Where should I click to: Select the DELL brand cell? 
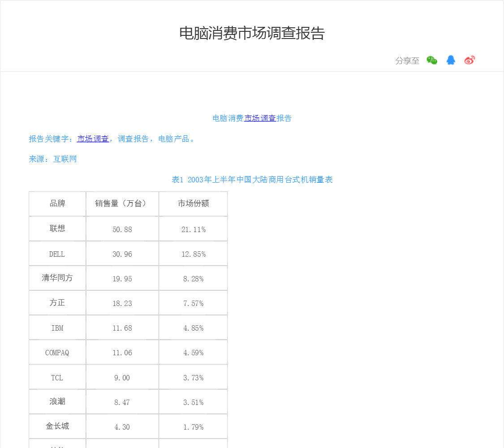pos(57,254)
